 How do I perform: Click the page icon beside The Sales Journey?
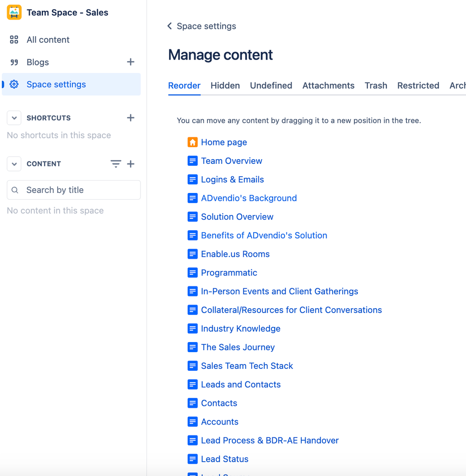pyautogui.click(x=192, y=347)
